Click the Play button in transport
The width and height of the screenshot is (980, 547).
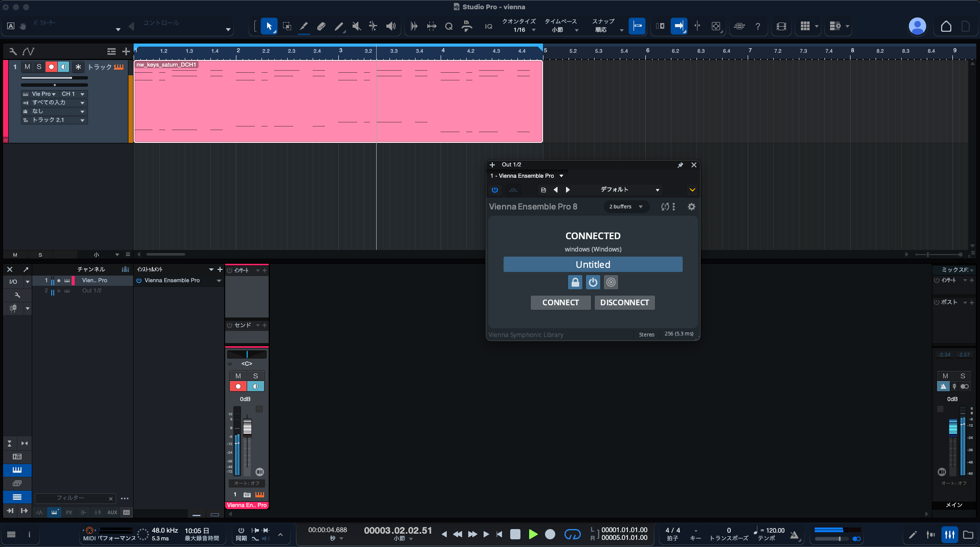tap(533, 534)
